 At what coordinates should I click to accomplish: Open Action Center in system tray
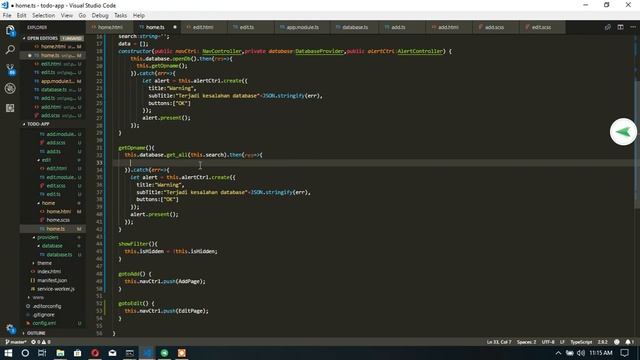point(624,353)
